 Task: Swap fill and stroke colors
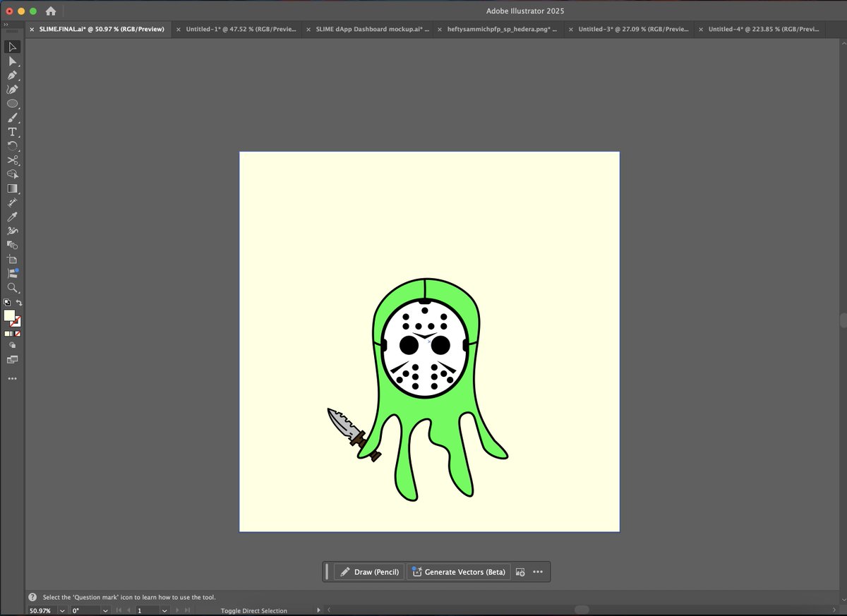pos(19,303)
